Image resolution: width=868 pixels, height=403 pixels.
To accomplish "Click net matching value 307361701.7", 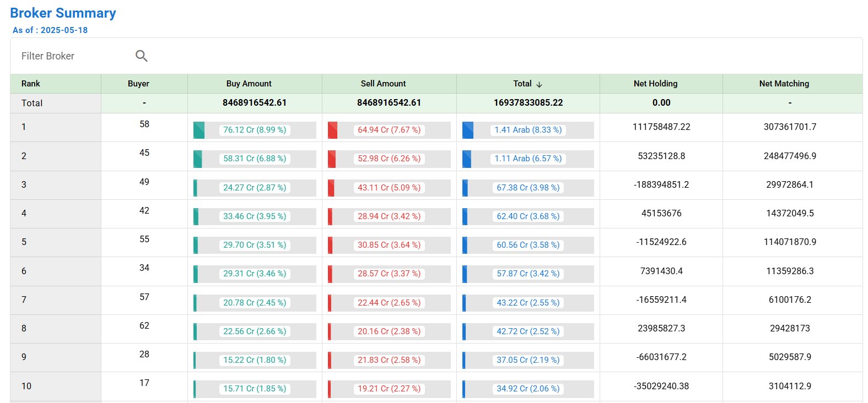I will 790,127.
